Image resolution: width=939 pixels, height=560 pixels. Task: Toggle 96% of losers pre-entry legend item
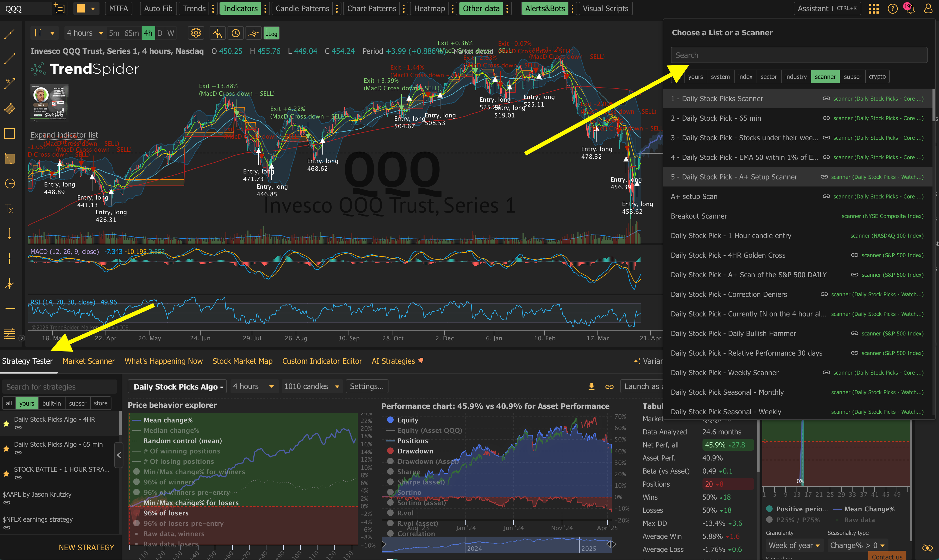click(178, 523)
